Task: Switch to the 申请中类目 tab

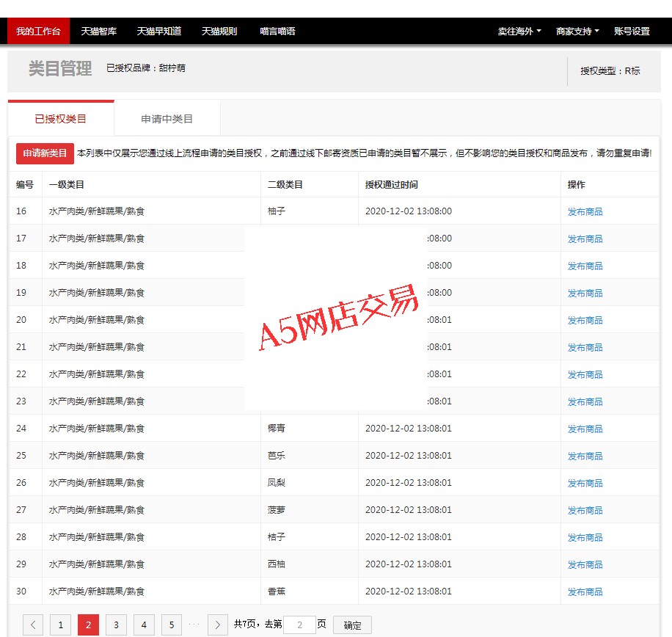Action: coord(167,119)
